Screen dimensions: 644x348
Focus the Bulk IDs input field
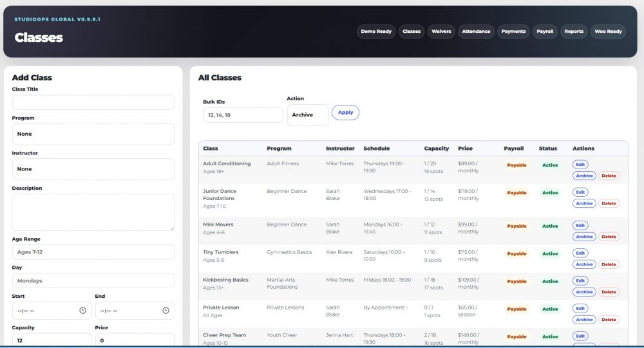click(243, 115)
